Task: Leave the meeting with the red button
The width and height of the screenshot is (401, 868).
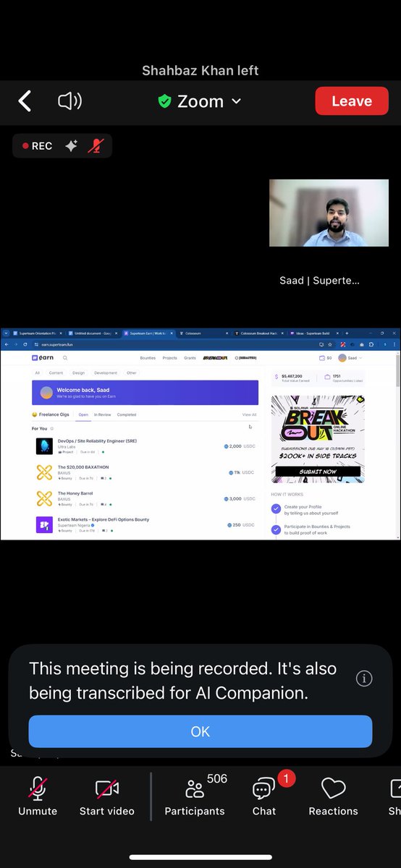Action: click(352, 101)
